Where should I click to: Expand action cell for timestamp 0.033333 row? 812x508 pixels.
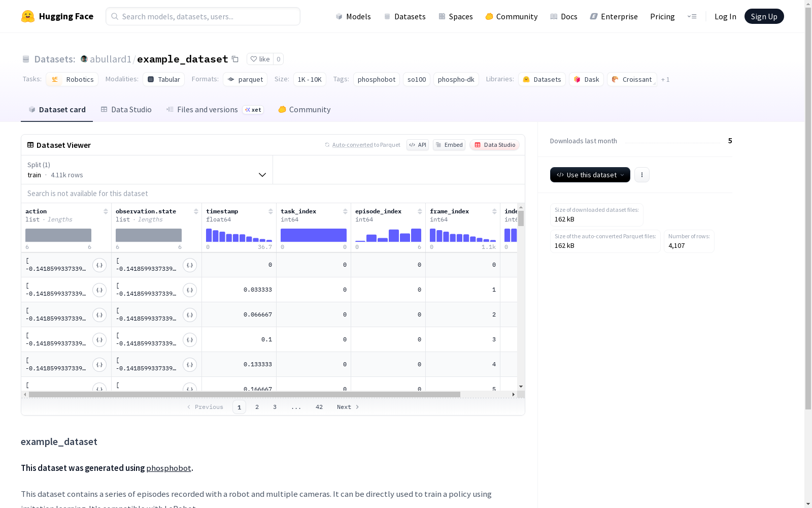click(x=99, y=290)
